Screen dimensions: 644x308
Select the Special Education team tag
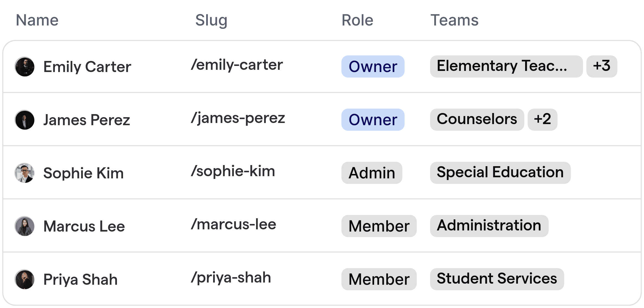click(500, 173)
